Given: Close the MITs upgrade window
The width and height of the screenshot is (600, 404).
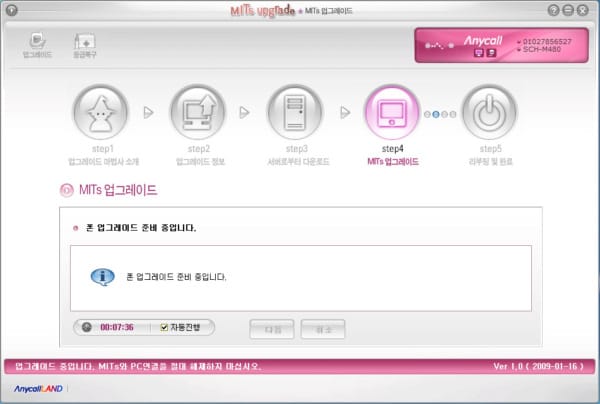Looking at the screenshot, I should coord(582,10).
